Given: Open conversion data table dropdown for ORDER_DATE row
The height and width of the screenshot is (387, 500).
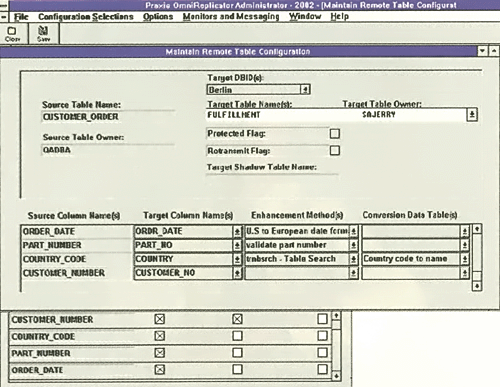Looking at the screenshot, I should (465, 231).
